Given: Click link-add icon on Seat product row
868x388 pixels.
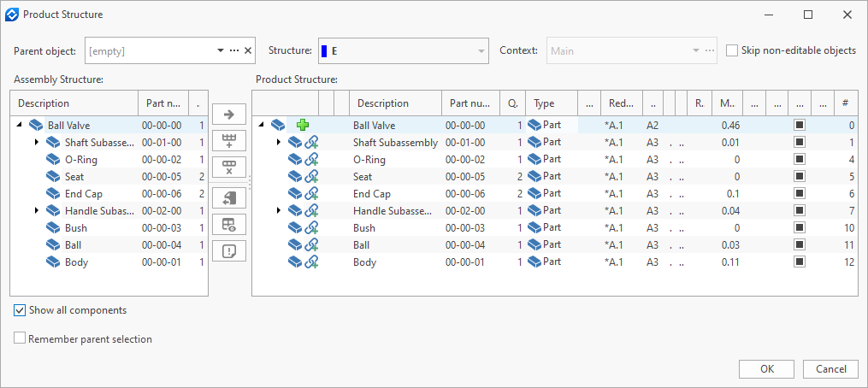Looking at the screenshot, I should coord(311,177).
